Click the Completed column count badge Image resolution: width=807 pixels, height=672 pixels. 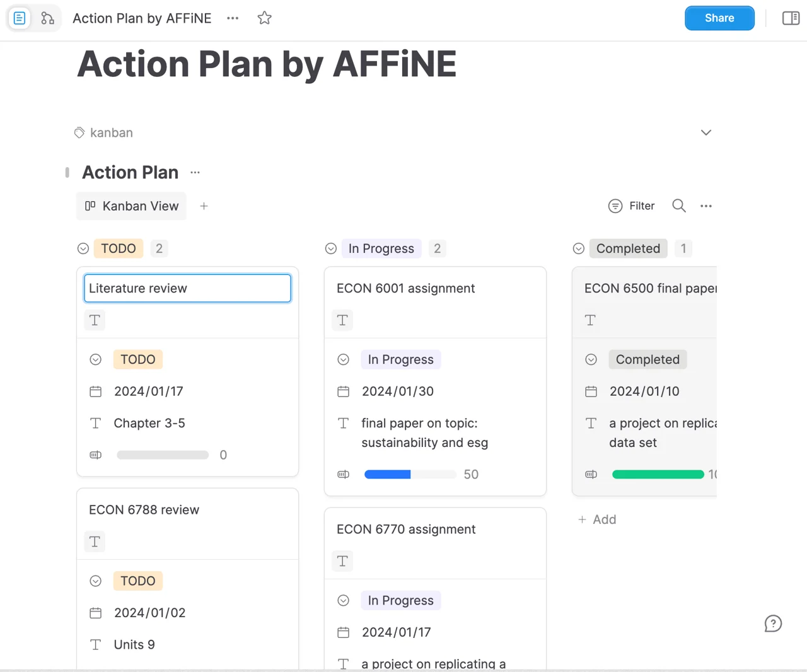[x=683, y=249]
